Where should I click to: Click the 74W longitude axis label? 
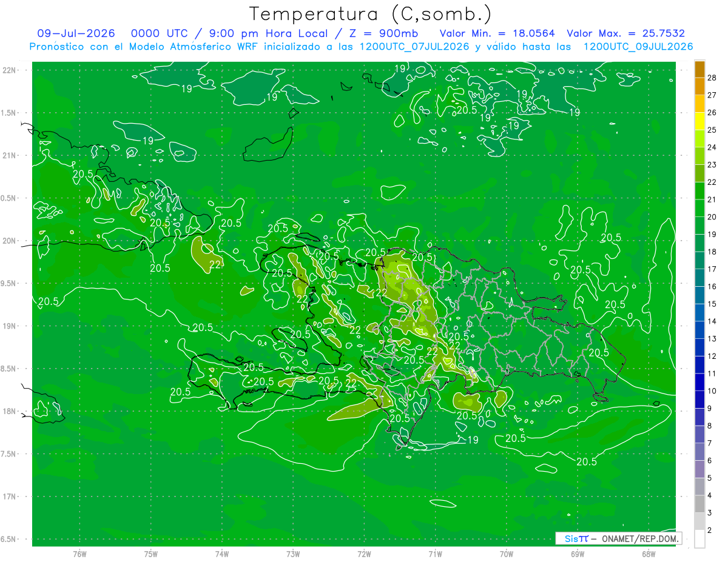222,554
